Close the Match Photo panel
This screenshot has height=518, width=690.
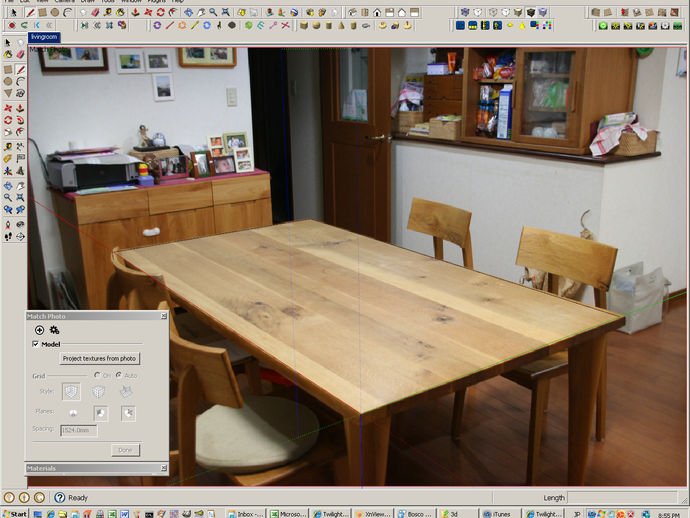[x=164, y=316]
